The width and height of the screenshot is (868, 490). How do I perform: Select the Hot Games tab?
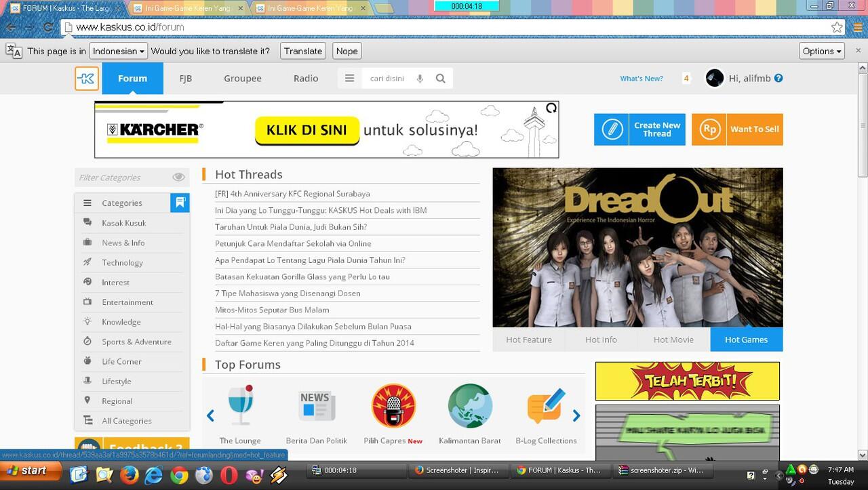point(746,340)
